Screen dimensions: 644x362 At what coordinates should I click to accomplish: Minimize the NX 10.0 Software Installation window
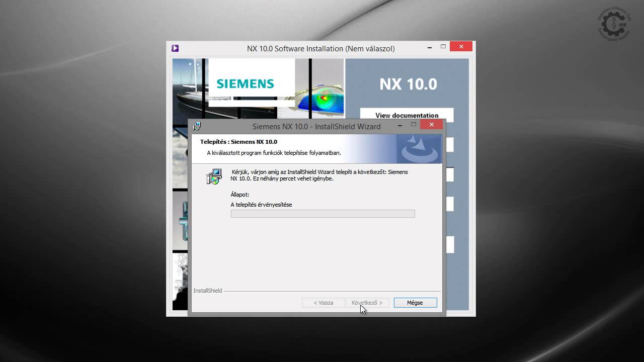coord(430,47)
